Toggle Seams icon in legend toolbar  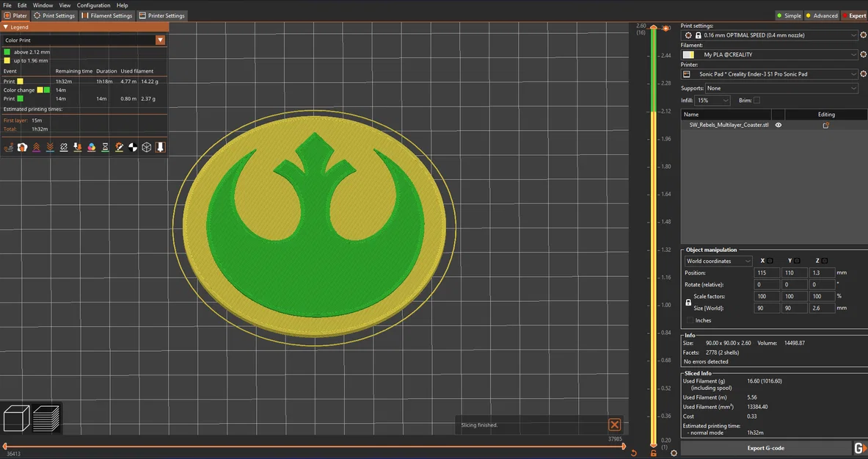coord(64,147)
